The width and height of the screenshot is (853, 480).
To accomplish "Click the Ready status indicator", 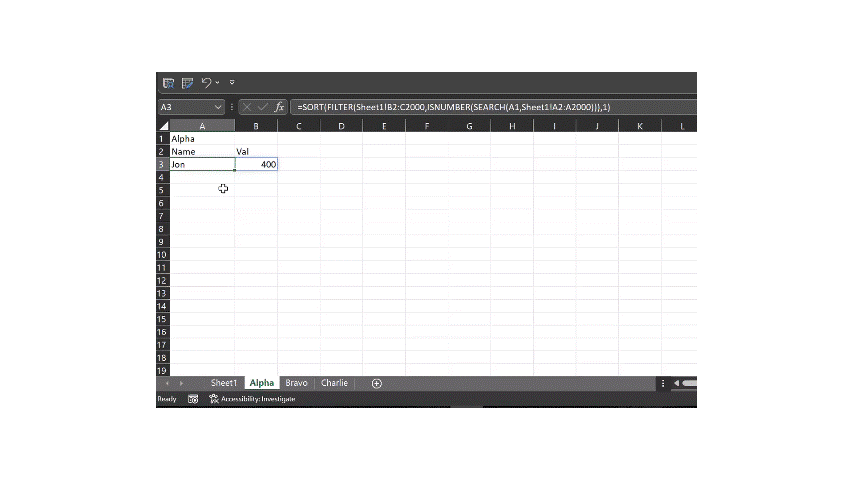I will (x=166, y=399).
